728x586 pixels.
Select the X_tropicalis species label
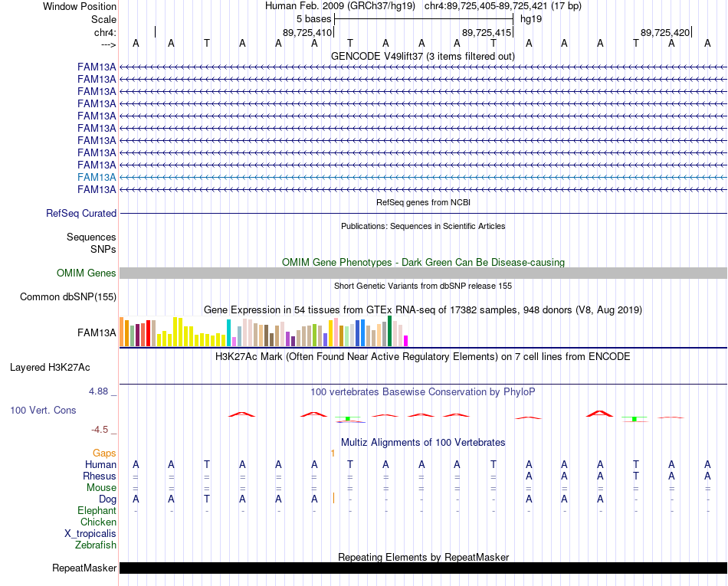(x=90, y=534)
